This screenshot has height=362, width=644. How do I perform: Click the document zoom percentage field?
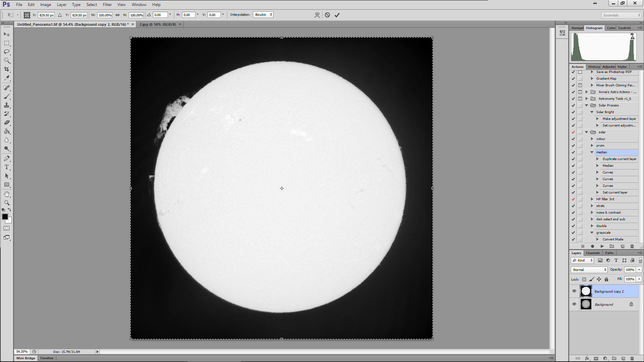point(22,352)
